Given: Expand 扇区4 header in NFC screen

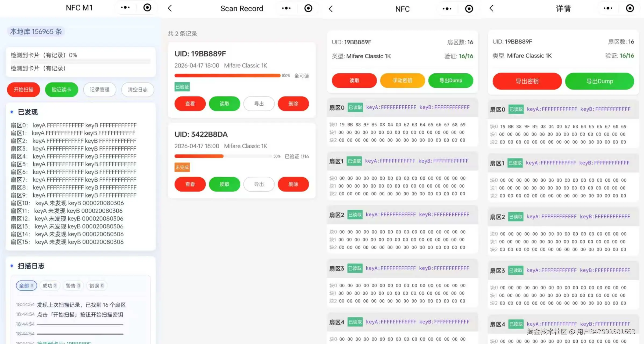Looking at the screenshot, I should (402, 322).
